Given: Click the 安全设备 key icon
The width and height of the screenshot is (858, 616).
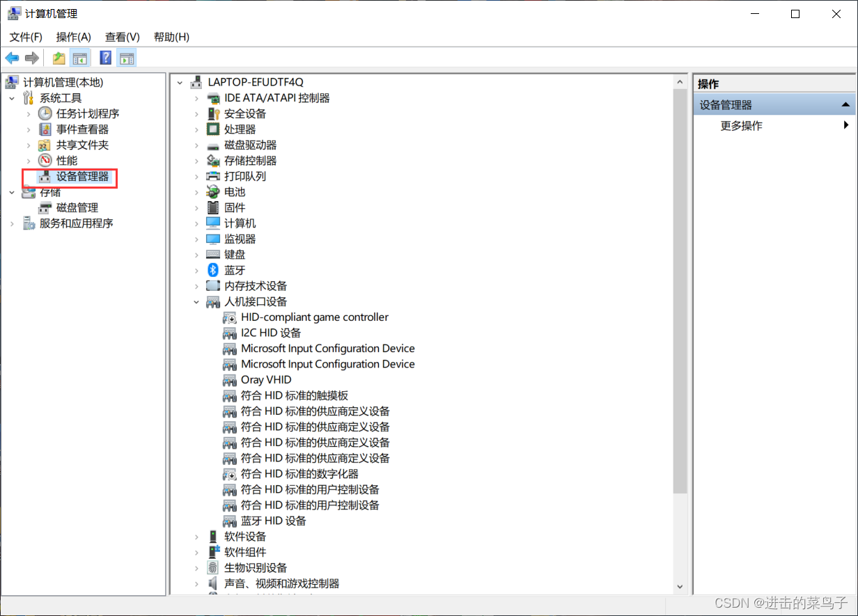Looking at the screenshot, I should pos(213,113).
